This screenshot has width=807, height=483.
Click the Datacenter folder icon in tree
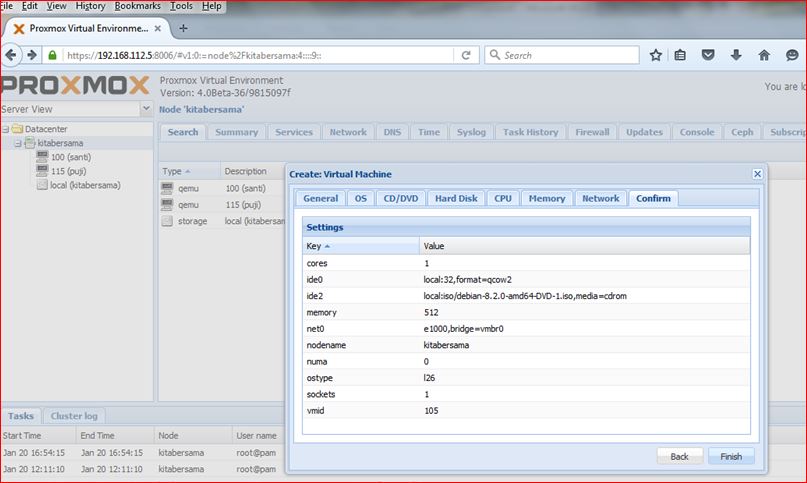[x=17, y=129]
